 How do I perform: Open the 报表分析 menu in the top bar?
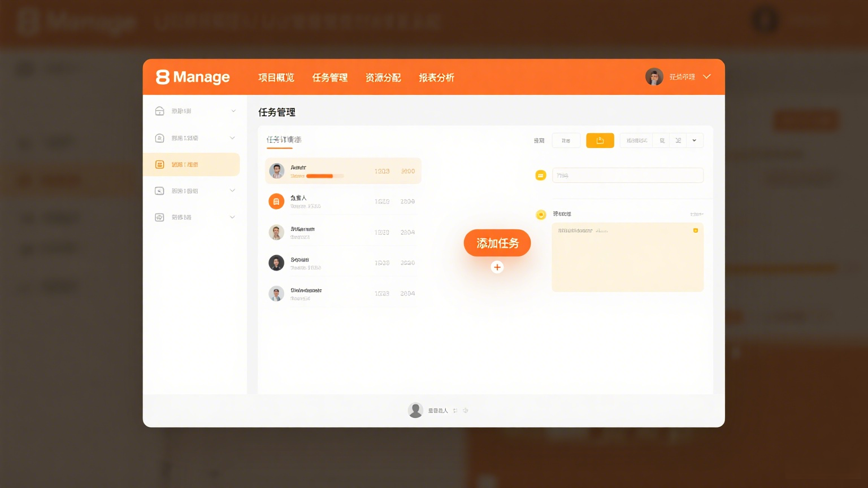pos(436,77)
